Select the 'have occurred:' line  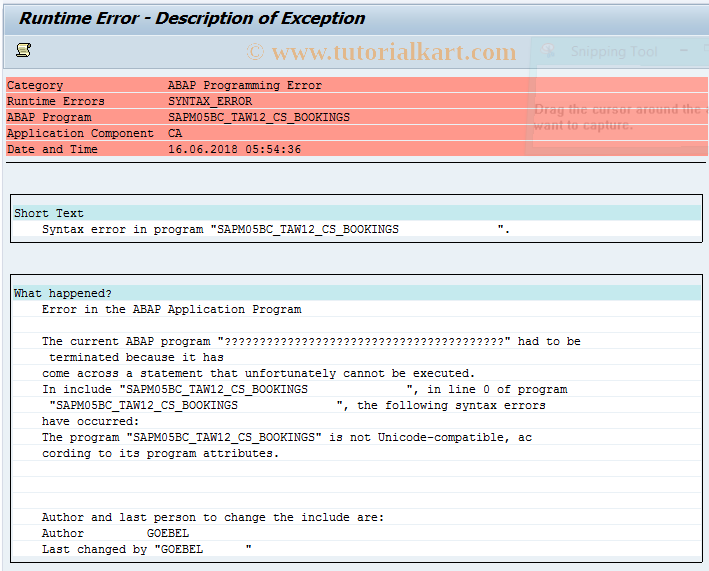90,421
